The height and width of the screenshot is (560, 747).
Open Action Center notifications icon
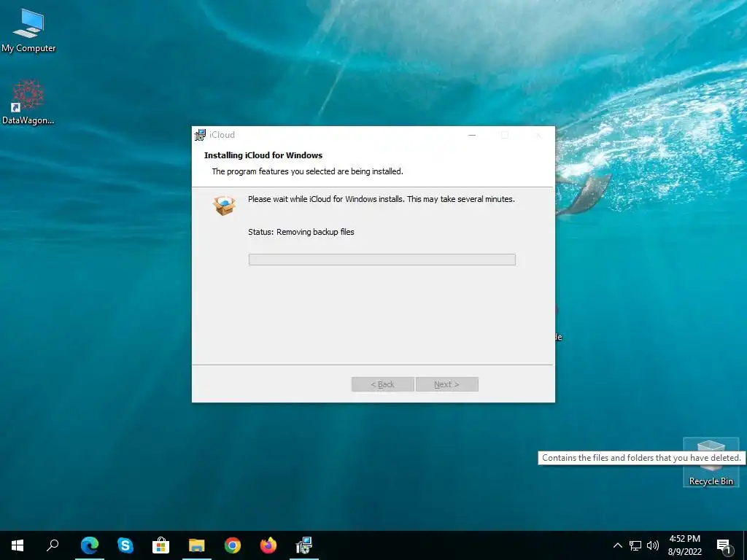coord(724,545)
